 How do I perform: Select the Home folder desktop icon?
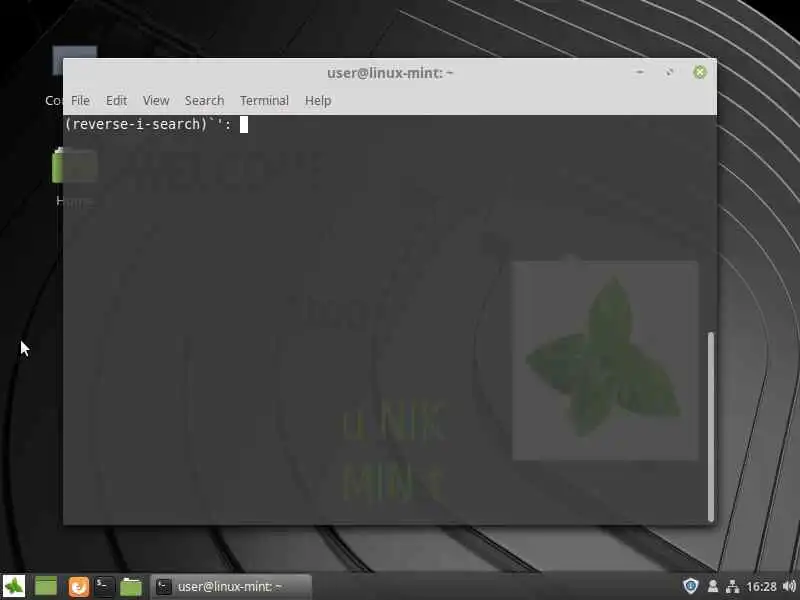click(x=74, y=177)
